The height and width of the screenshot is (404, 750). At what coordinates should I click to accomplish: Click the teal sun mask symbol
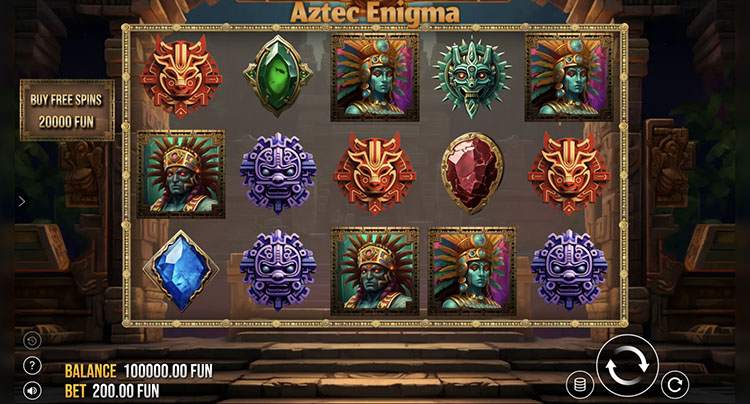coord(472,76)
